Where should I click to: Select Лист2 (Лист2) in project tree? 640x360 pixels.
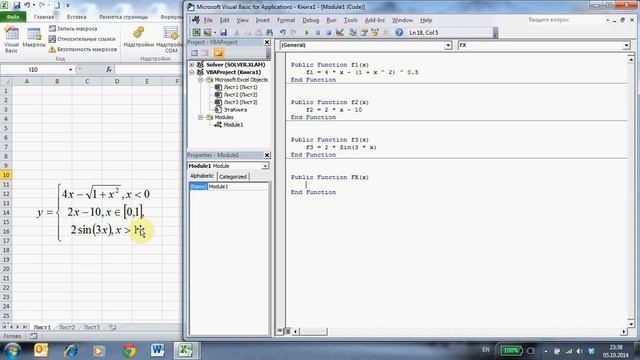point(240,95)
